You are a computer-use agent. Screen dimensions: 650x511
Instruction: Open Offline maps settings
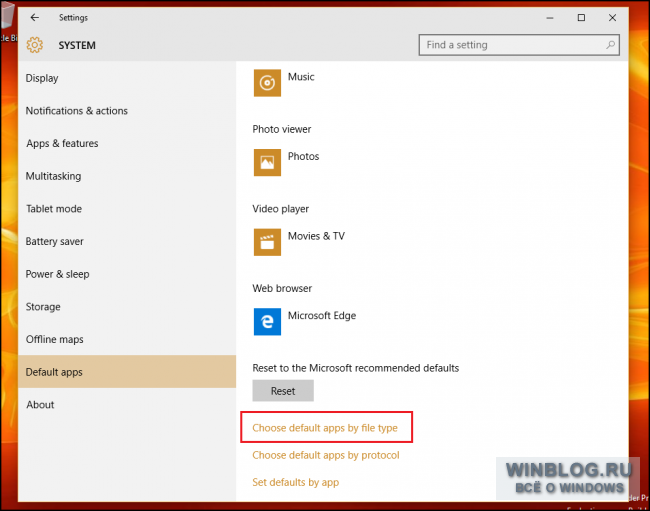(x=127, y=339)
